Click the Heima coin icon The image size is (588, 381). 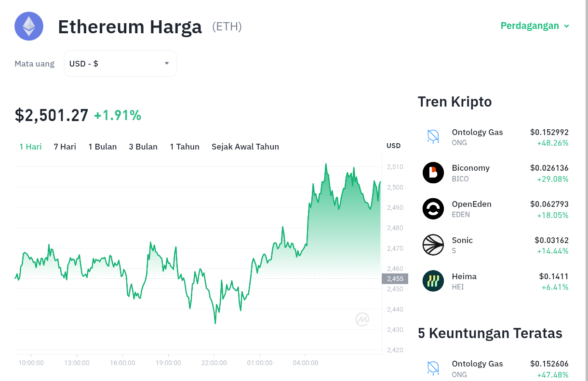(433, 281)
